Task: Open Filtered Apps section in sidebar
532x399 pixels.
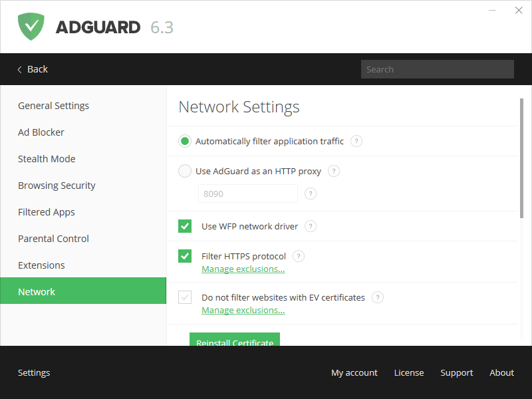Action: [x=47, y=212]
